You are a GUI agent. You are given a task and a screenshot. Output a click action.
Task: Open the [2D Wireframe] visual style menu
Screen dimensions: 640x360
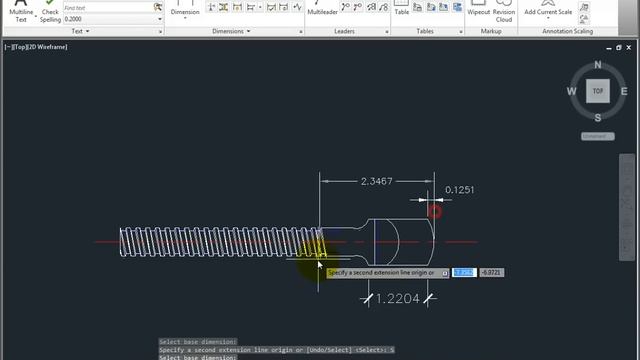[x=47, y=47]
